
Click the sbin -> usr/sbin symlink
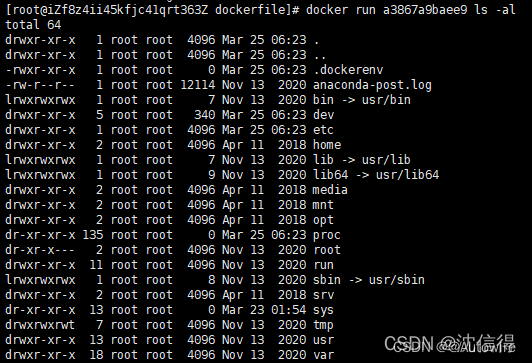[369, 280]
